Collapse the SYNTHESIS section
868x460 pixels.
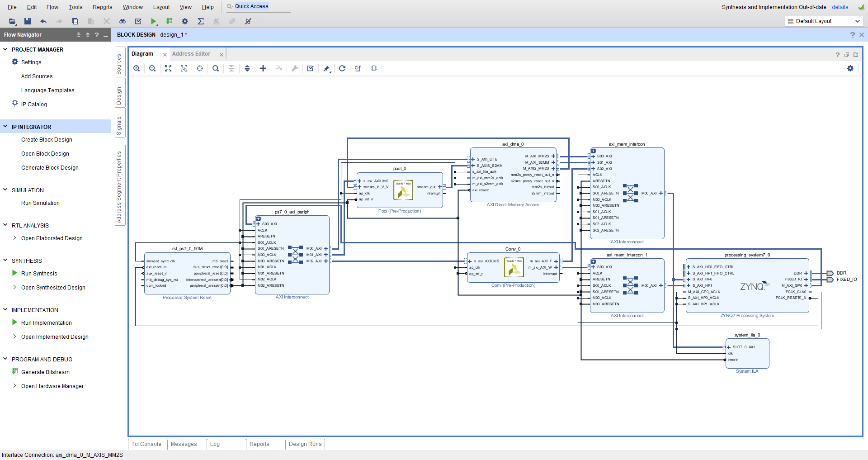tap(5, 261)
